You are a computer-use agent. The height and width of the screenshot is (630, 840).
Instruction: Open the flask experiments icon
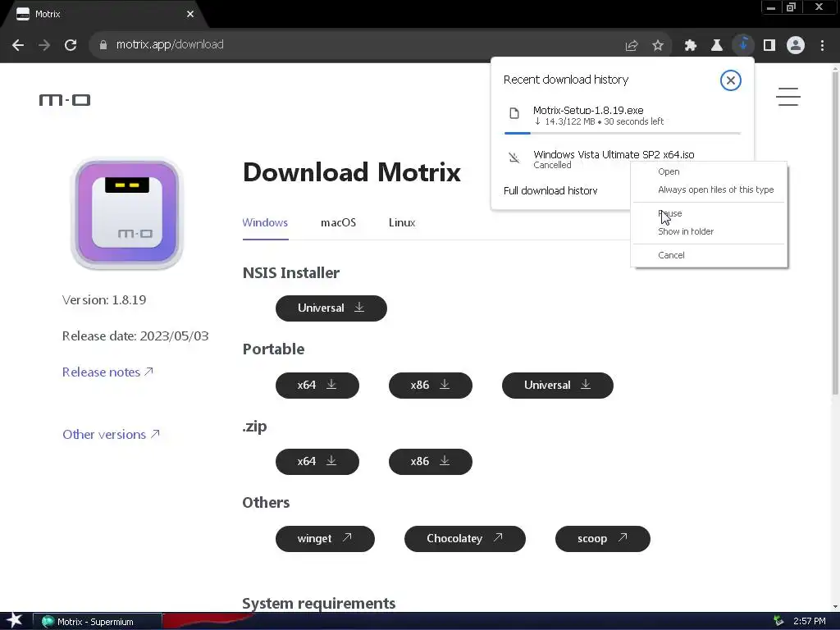[716, 46]
